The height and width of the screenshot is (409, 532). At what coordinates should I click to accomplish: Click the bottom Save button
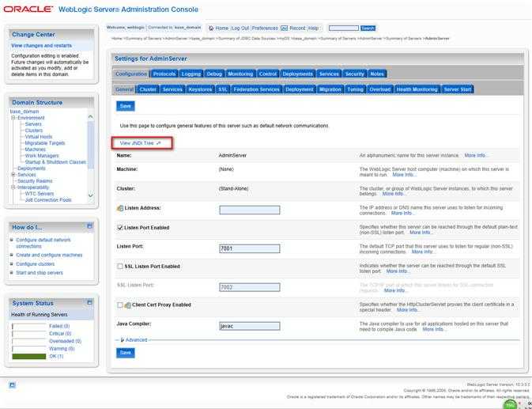tap(125, 353)
